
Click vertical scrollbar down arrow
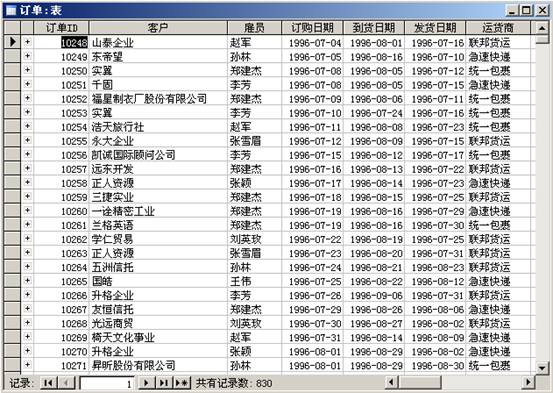pos(542,368)
